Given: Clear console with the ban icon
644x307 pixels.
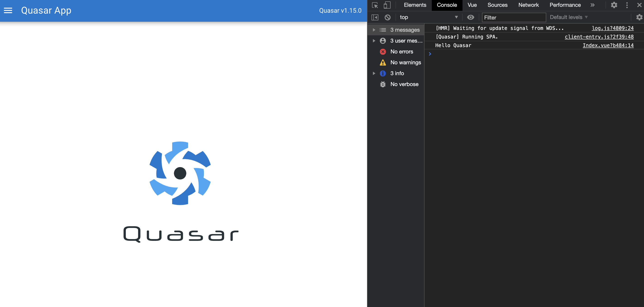Looking at the screenshot, I should click(x=387, y=17).
